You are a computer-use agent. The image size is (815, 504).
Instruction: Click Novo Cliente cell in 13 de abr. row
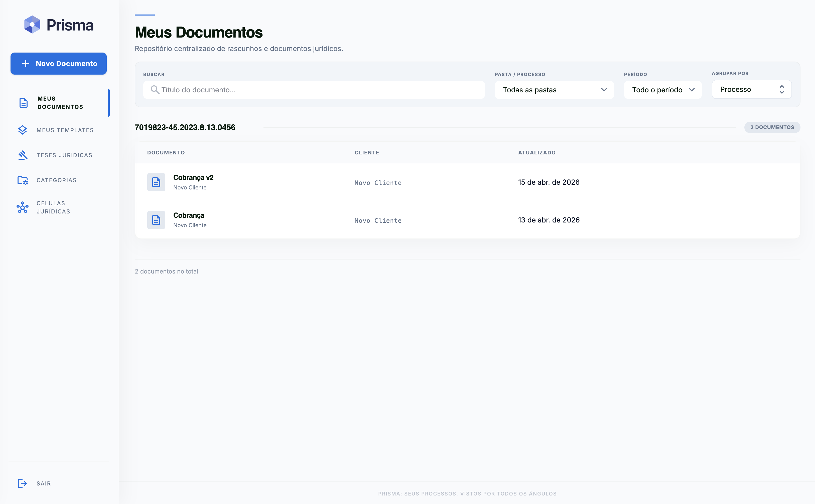click(378, 220)
